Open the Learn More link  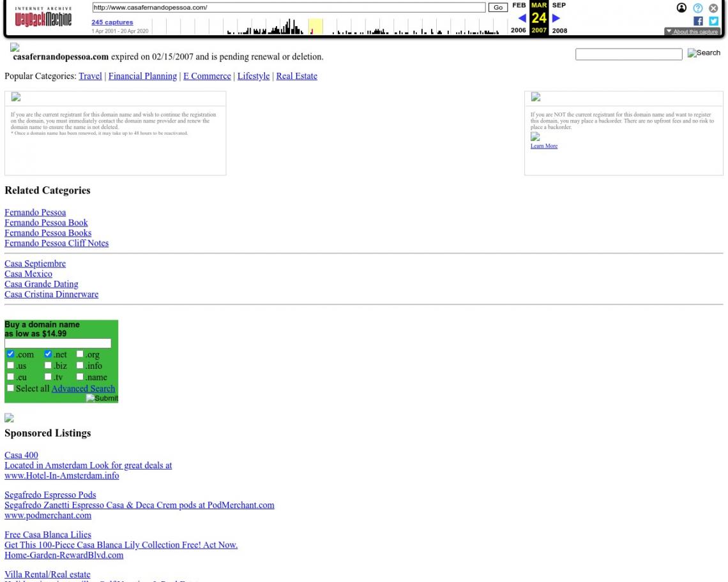[544, 145]
